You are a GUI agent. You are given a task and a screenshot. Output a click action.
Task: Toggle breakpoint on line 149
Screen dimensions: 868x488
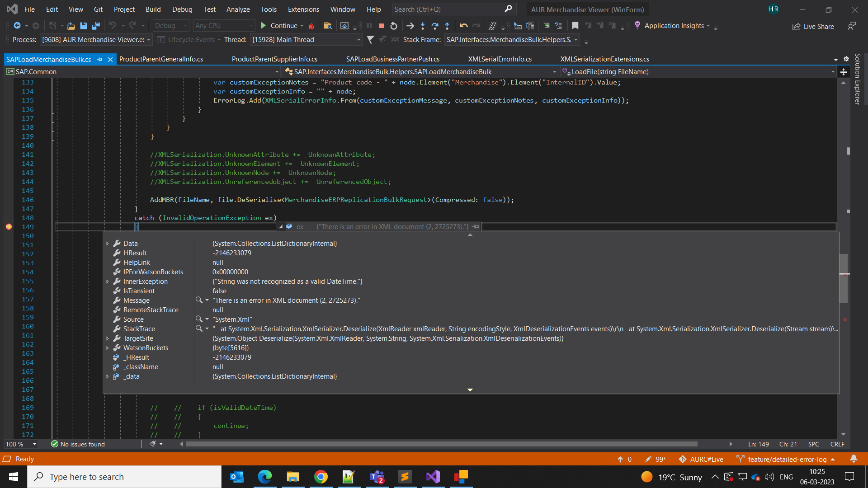click(9, 227)
